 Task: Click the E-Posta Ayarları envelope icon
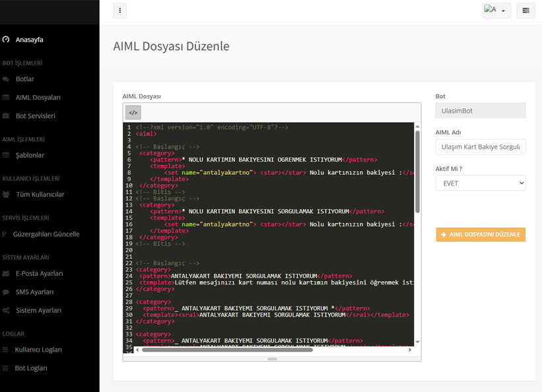click(6, 274)
